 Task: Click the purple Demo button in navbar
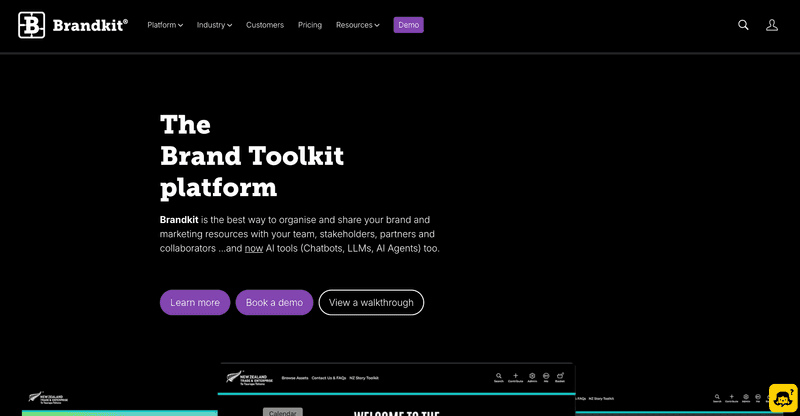(408, 25)
